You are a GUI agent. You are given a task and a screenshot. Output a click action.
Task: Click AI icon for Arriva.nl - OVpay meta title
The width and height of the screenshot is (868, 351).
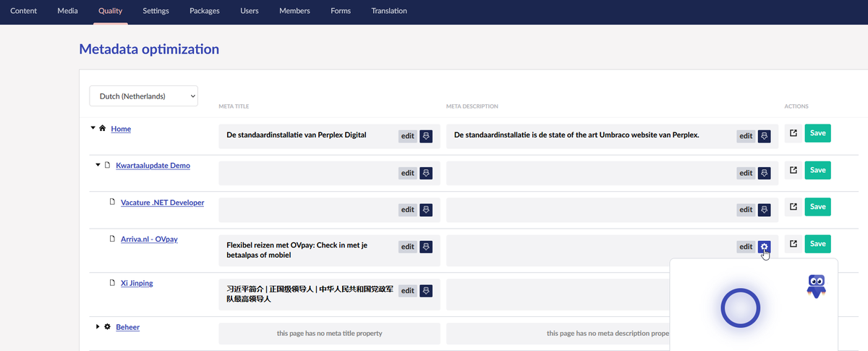[x=426, y=247]
